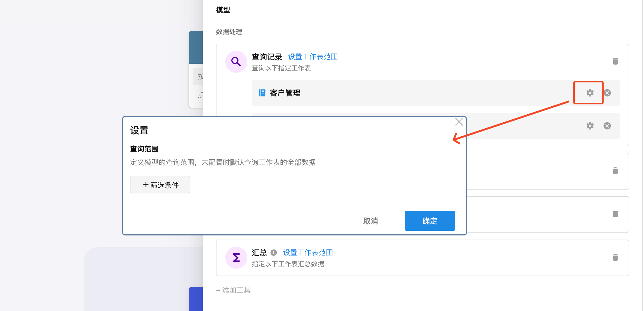Confirm the dialog with 确定

(x=430, y=221)
